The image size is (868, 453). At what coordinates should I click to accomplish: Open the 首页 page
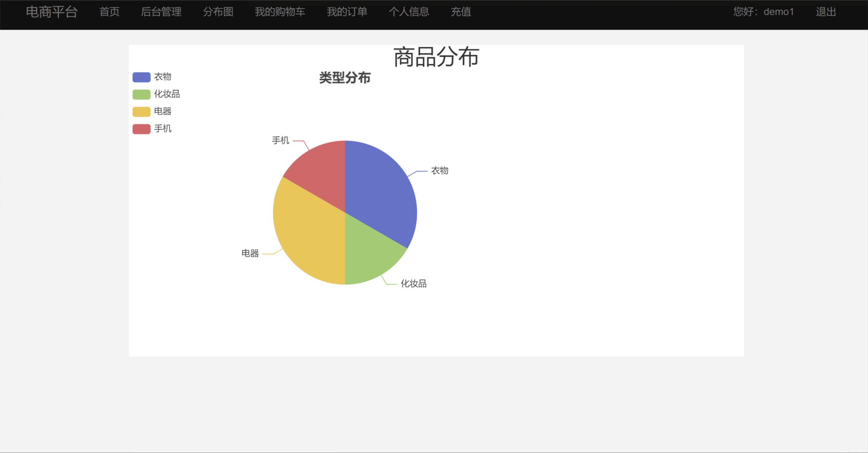[109, 12]
